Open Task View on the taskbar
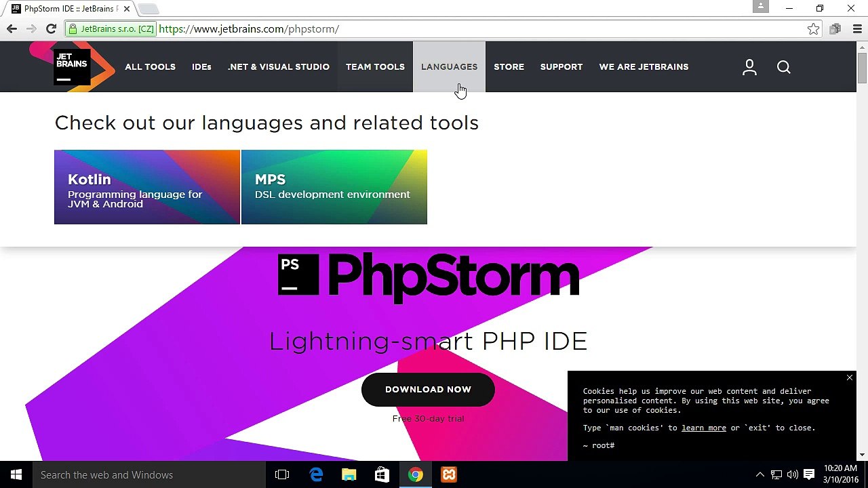The height and width of the screenshot is (488, 868). click(282, 475)
